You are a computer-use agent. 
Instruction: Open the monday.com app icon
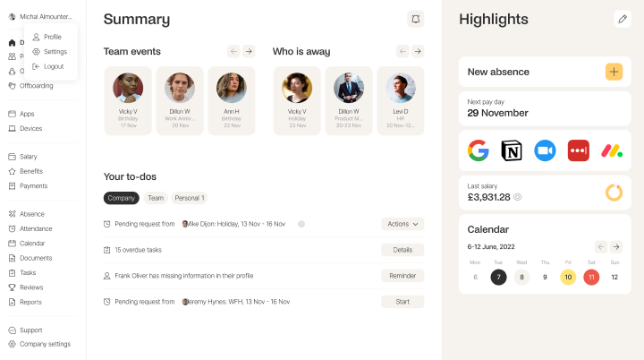pos(612,150)
